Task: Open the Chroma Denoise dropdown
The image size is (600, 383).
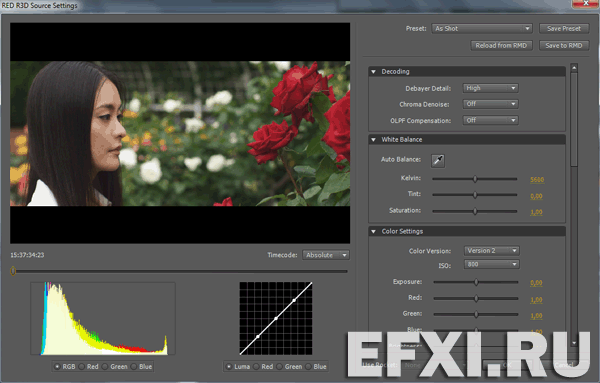Action: coord(491,104)
